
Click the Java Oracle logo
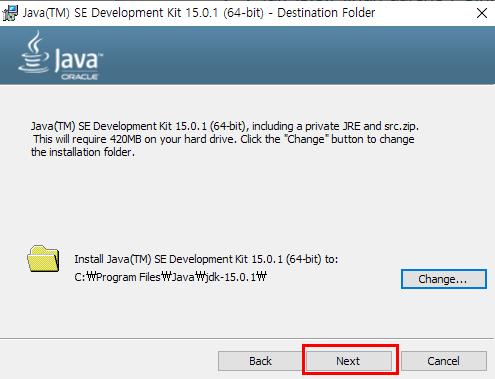(61, 55)
